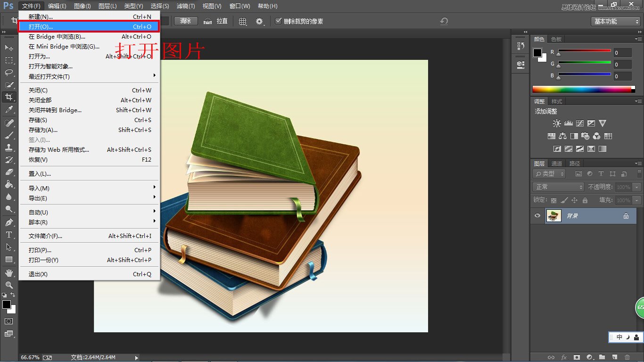The width and height of the screenshot is (644, 362).
Task: Add Color Balance adjustment
Action: [562, 136]
